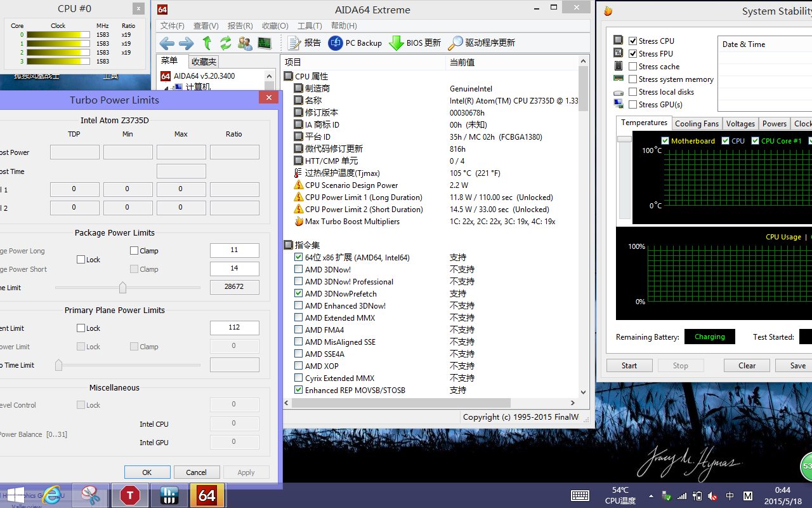The image size is (812, 508).
Task: Open the 报告 report toolbar icon
Action: pos(304,43)
